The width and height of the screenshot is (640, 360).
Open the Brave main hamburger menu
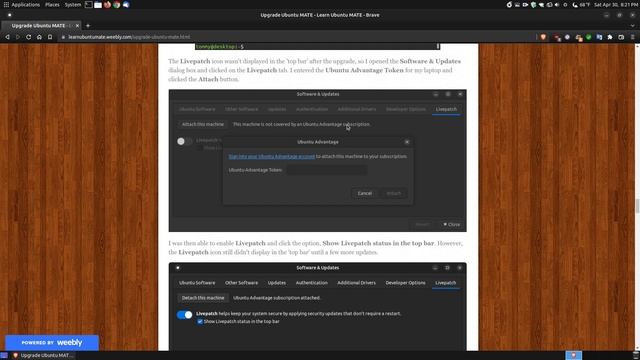tap(633, 37)
